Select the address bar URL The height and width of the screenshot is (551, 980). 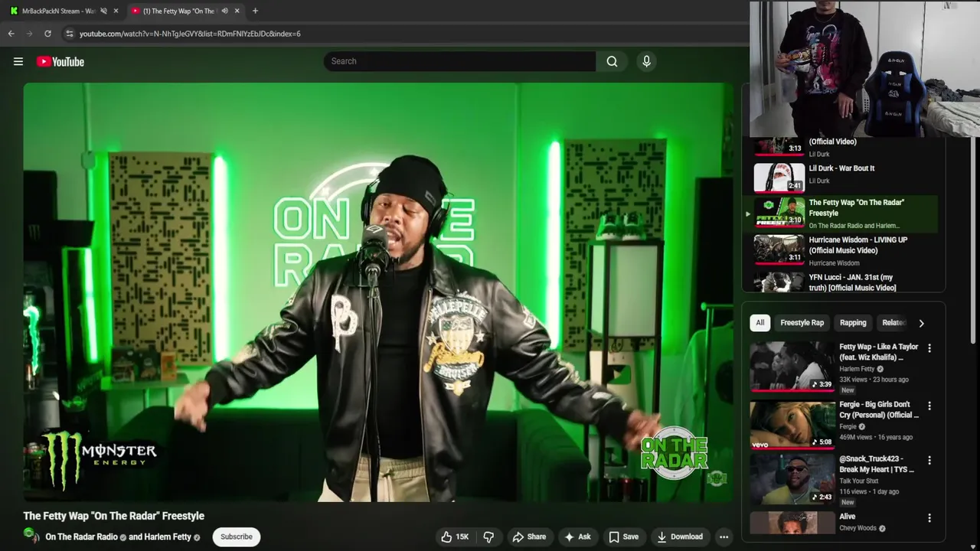pos(190,34)
